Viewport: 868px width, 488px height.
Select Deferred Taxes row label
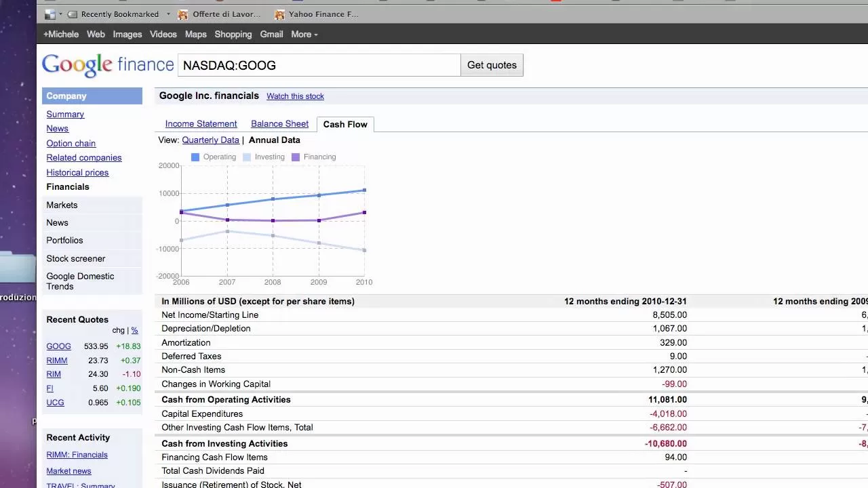click(x=191, y=356)
